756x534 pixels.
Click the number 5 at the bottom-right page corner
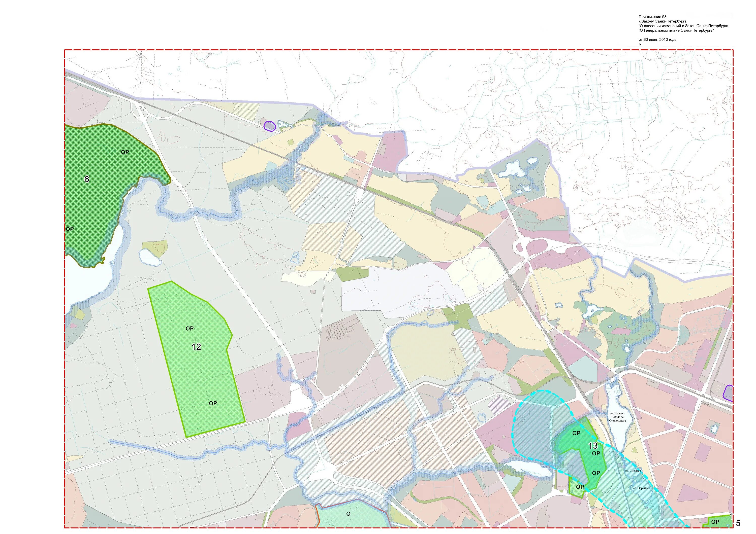pyautogui.click(x=738, y=523)
